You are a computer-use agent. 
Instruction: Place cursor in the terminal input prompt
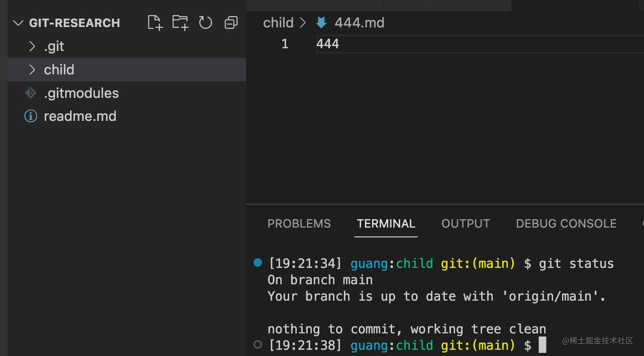tap(542, 345)
